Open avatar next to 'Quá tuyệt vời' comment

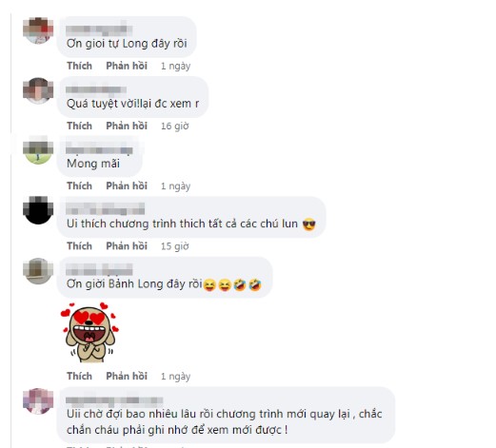click(x=38, y=90)
